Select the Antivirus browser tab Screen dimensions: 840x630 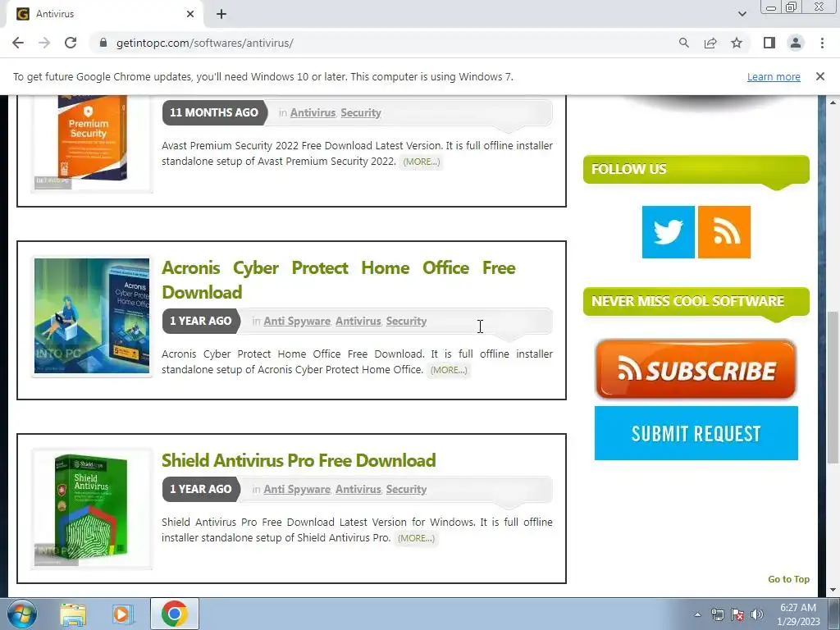[105, 14]
